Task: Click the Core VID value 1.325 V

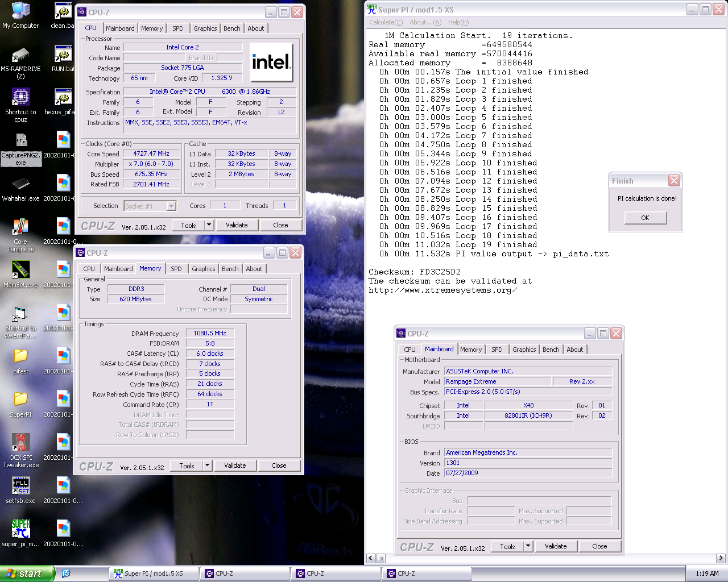Action: pyautogui.click(x=222, y=78)
